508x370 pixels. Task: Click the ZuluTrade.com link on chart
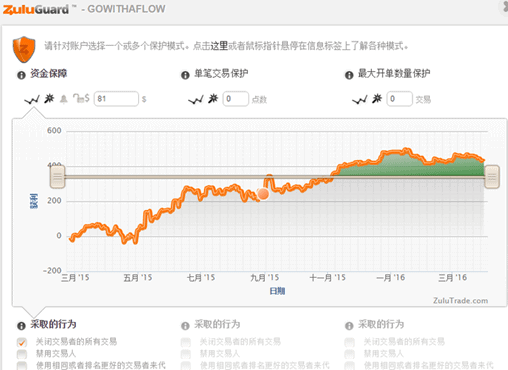460,301
